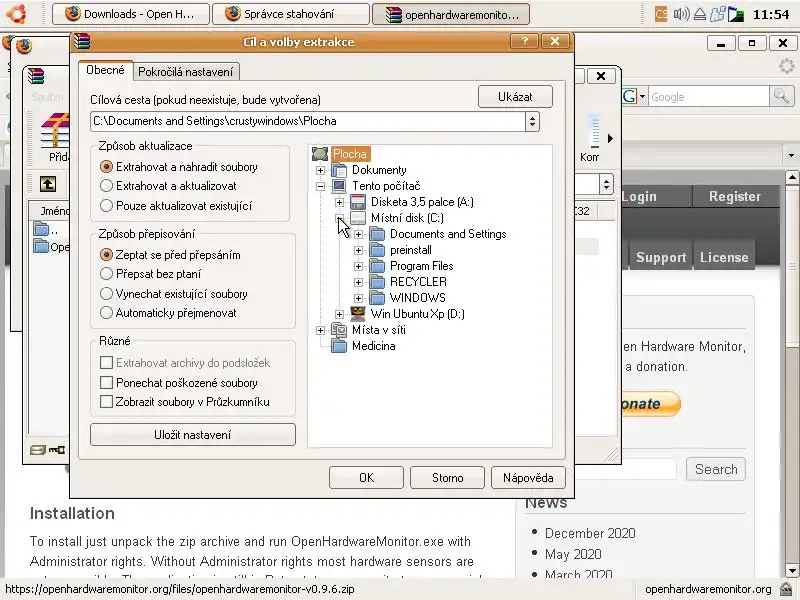This screenshot has height=600, width=800.
Task: Select Pouze aktualizovat existující option
Action: click(x=106, y=206)
